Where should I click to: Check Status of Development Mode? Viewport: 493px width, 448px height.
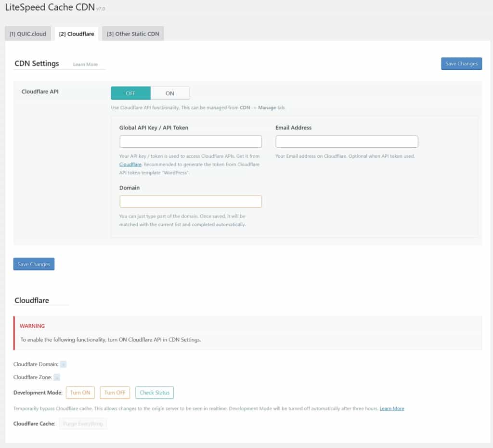pos(155,392)
